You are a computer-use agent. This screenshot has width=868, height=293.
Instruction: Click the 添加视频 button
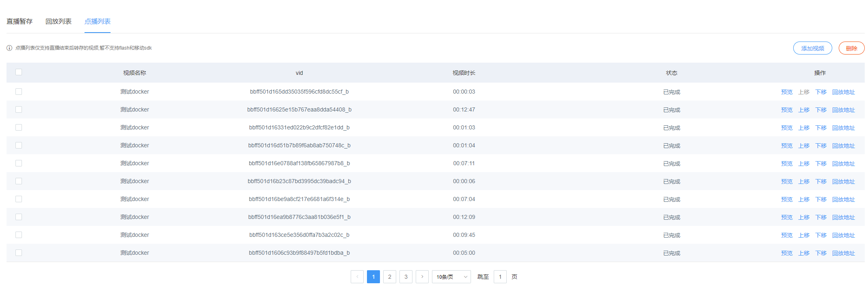coord(813,48)
